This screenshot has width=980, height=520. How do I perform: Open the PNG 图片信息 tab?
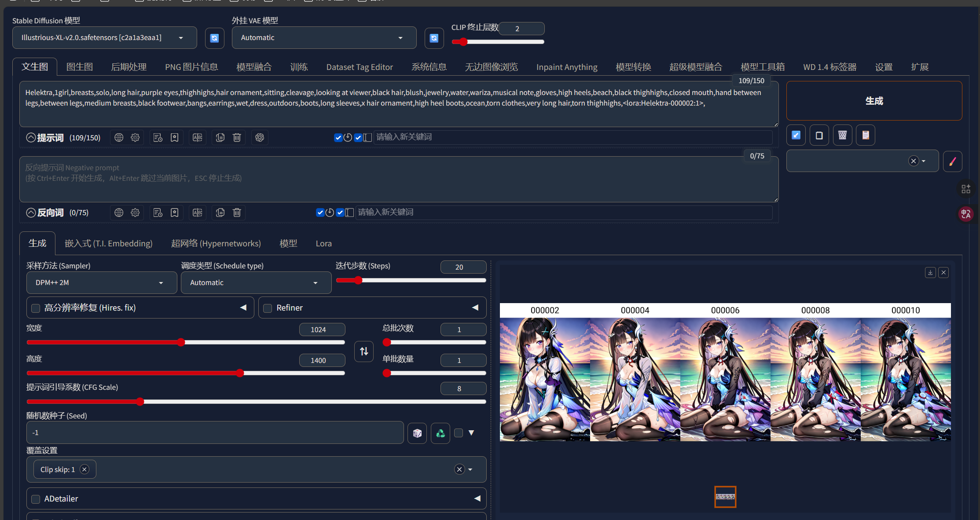[191, 67]
